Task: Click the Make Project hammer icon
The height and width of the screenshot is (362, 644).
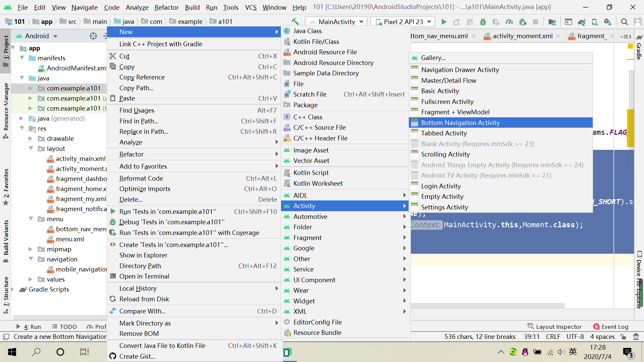Action: pyautogui.click(x=295, y=22)
